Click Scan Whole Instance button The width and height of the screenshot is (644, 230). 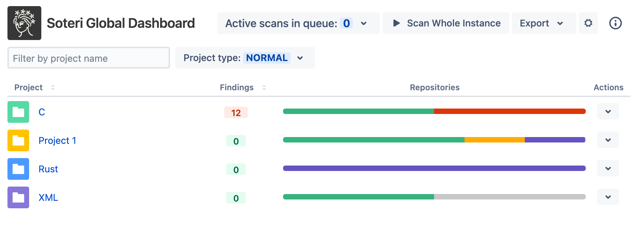[446, 23]
